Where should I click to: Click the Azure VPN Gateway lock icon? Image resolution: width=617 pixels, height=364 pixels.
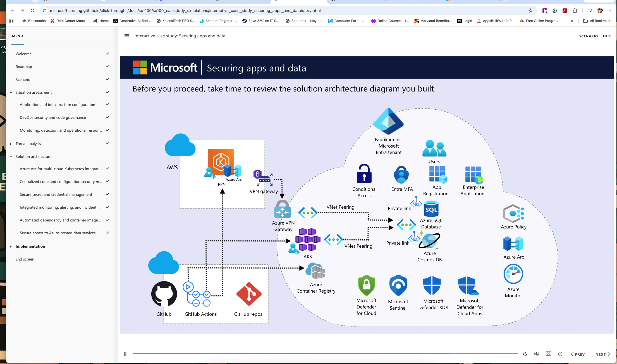pos(283,209)
